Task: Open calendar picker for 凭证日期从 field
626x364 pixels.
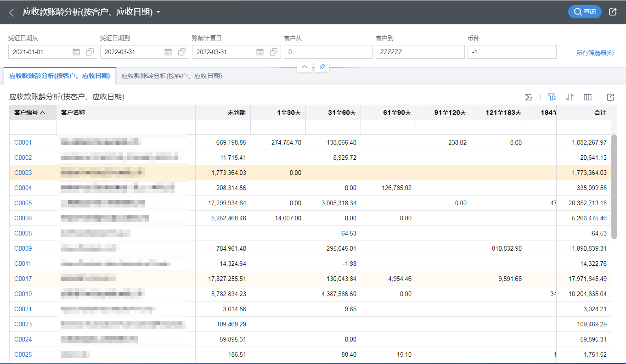Action: (76, 52)
